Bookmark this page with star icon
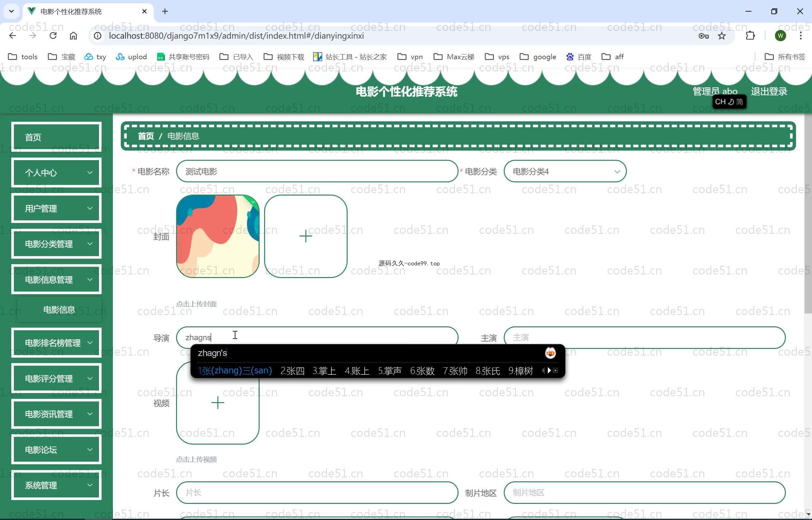Screen dimensions: 812x520 [x=722, y=36]
